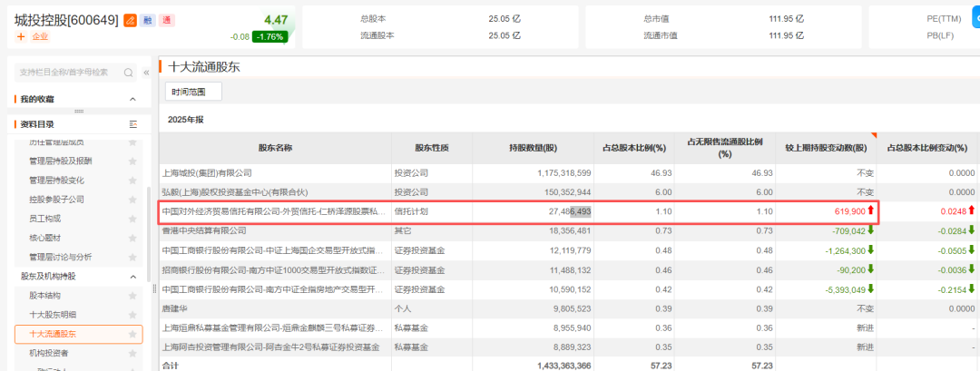The image size is (980, 371).
Task: Collapse the sidebar with the double-arrow icon
Action: click(146, 73)
